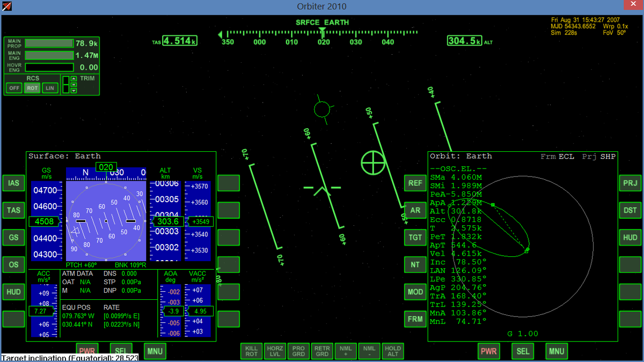
Task: Set RCS mode to LIN
Action: (x=50, y=88)
